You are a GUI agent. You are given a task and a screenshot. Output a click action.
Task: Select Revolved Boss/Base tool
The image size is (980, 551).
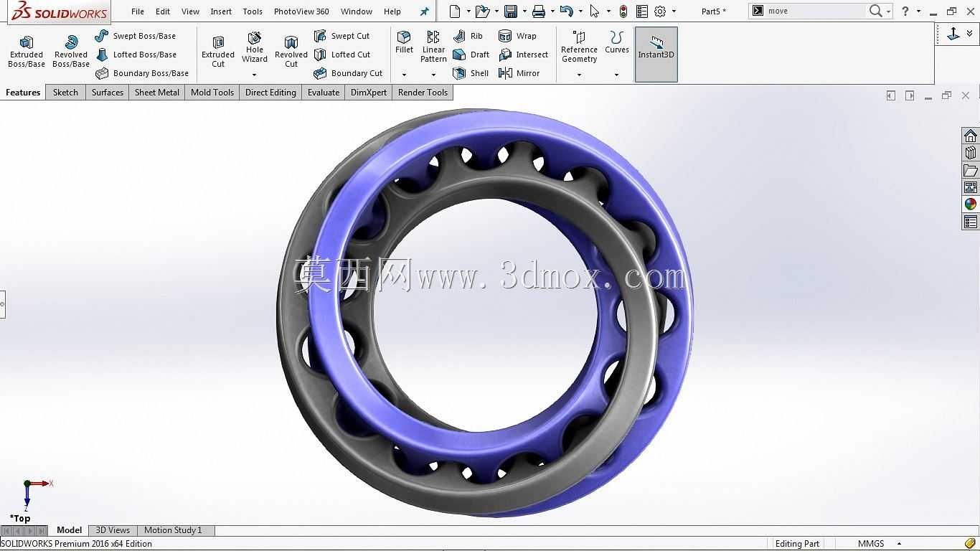click(x=71, y=51)
